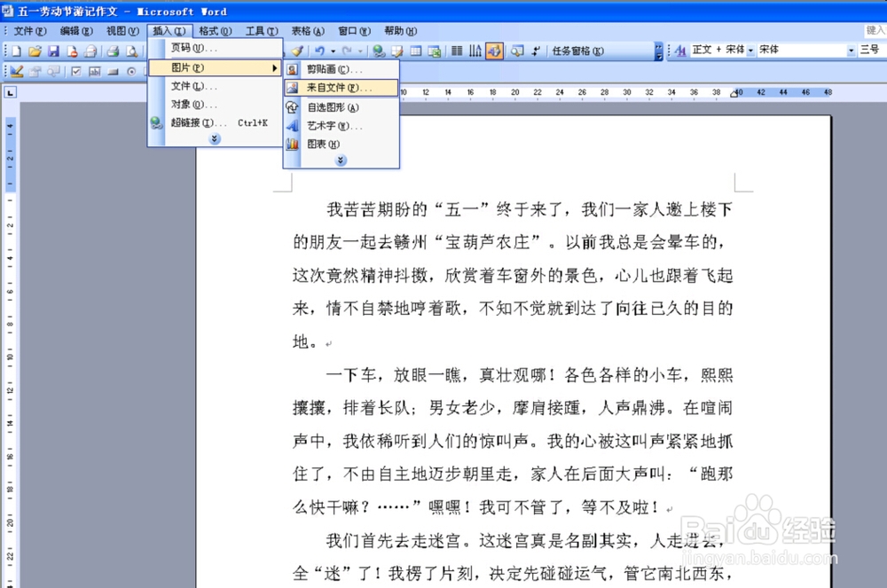Toggle the Document Map view icon
This screenshot has height=588, width=887.
(516, 51)
